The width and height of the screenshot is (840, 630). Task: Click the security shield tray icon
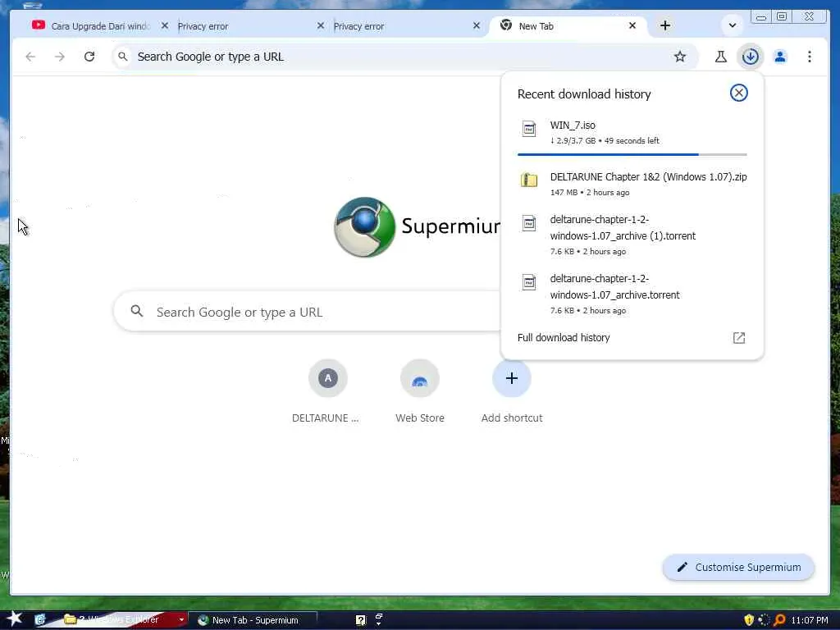(749, 620)
